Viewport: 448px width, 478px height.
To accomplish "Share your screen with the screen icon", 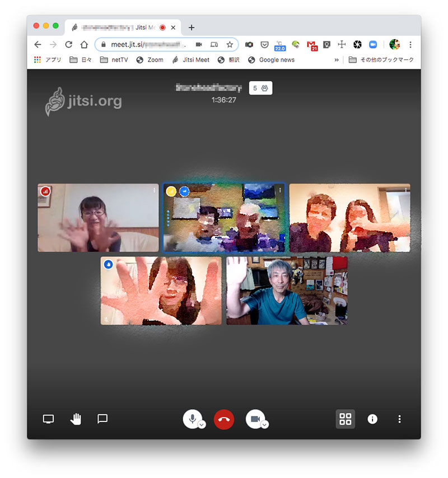I will (49, 419).
